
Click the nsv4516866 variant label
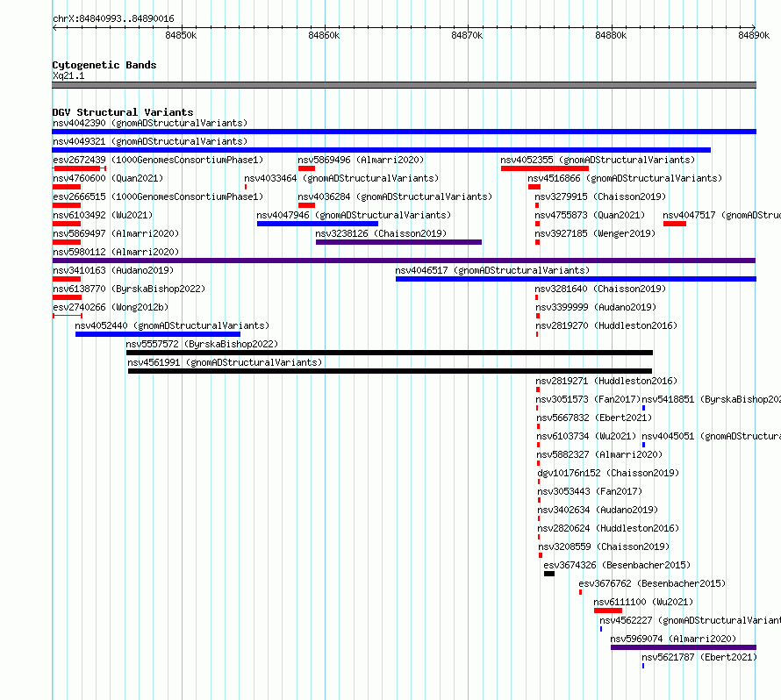pyautogui.click(x=625, y=178)
